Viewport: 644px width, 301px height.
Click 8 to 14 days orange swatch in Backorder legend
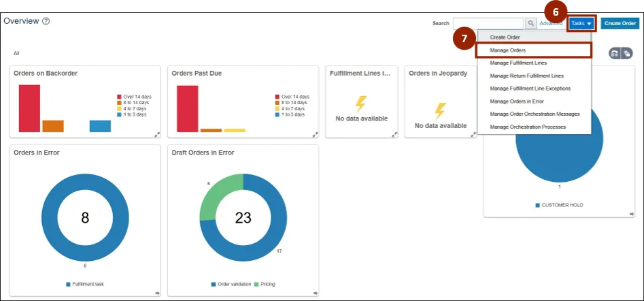point(119,102)
